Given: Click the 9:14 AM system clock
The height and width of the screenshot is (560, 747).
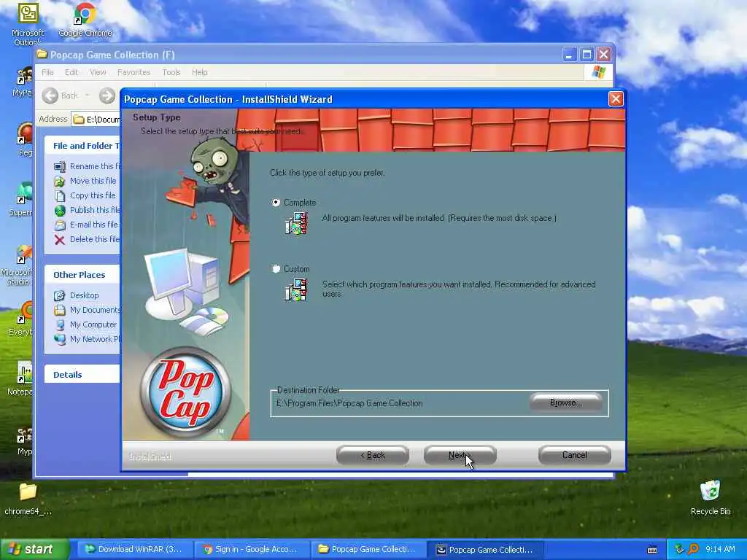Looking at the screenshot, I should coord(720,550).
